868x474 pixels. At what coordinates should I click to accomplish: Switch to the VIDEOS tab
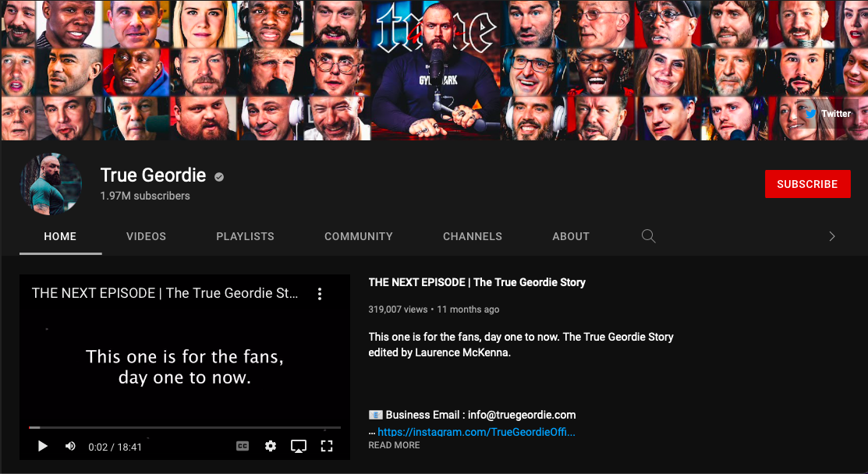146,237
